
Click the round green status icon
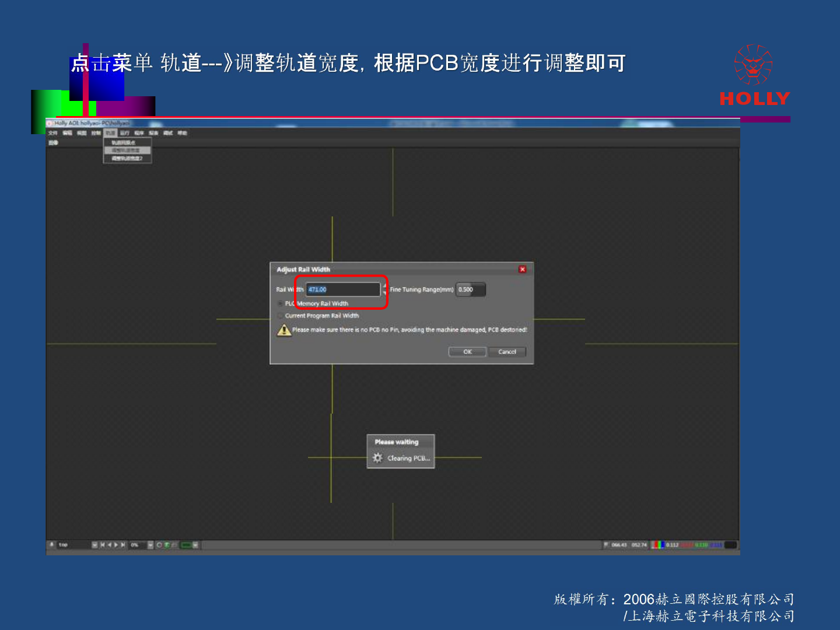167,545
